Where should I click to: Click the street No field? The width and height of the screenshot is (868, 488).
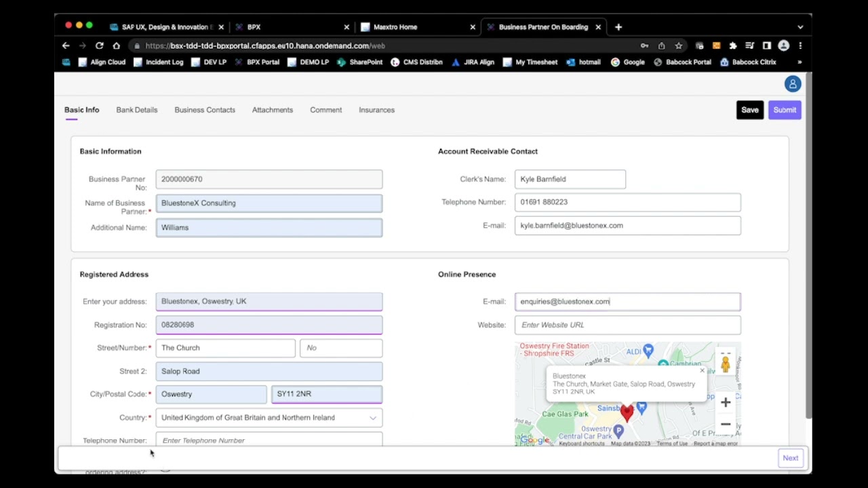pyautogui.click(x=341, y=348)
